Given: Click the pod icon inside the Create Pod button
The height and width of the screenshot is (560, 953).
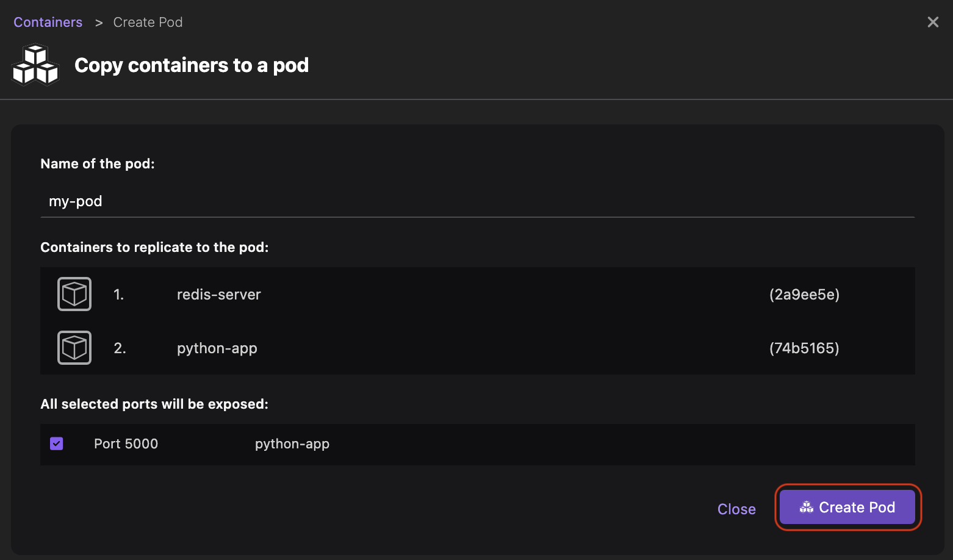Looking at the screenshot, I should (x=806, y=507).
